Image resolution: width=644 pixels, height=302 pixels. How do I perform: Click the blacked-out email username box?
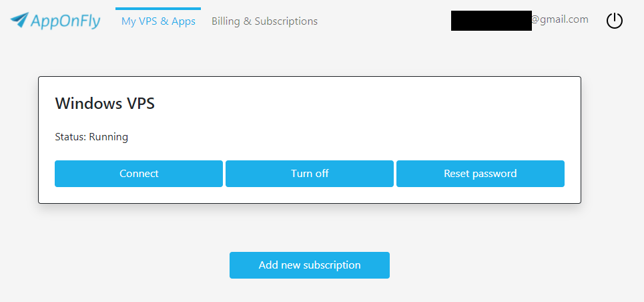coord(491,20)
